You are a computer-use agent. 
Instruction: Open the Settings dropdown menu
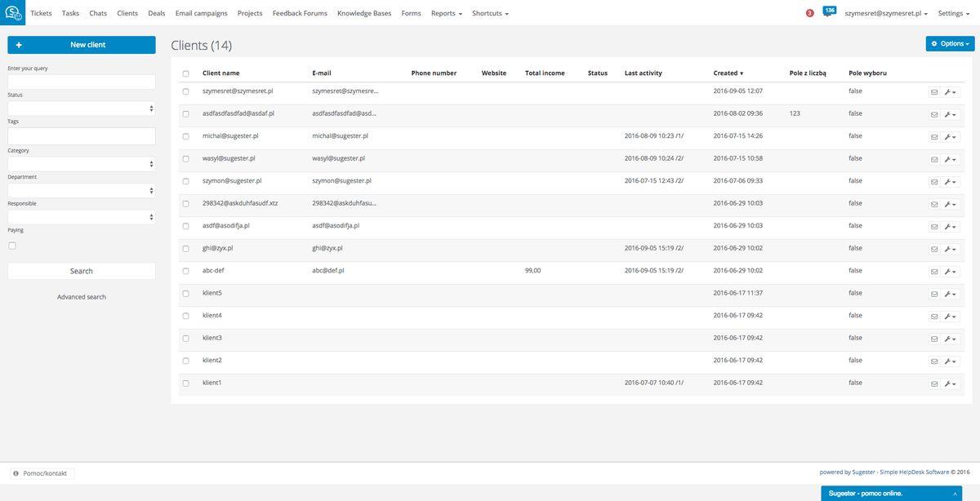954,14
